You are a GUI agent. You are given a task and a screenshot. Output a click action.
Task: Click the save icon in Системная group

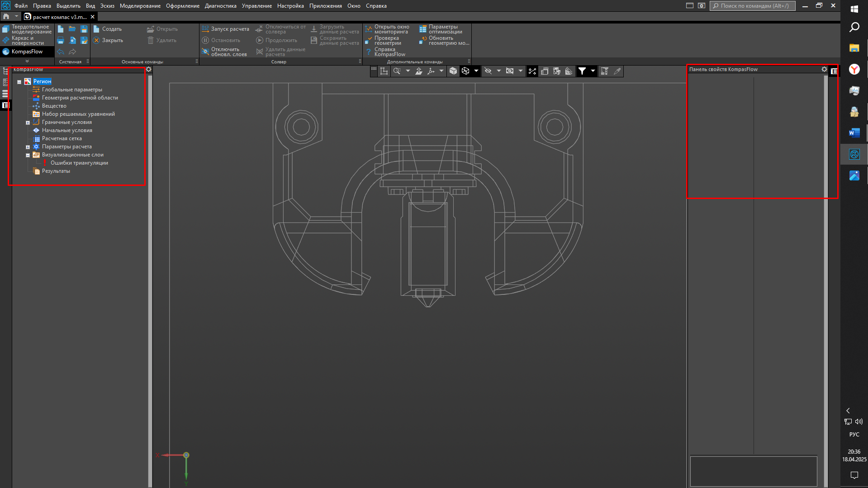pos(84,29)
